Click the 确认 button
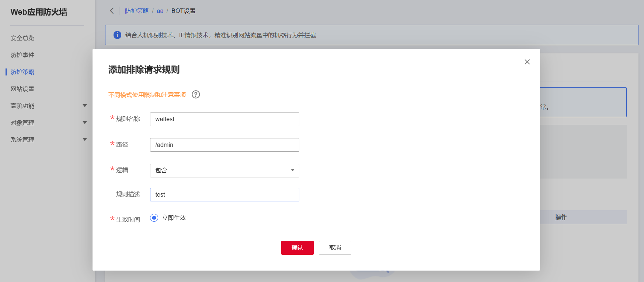This screenshot has height=282, width=644. [297, 248]
